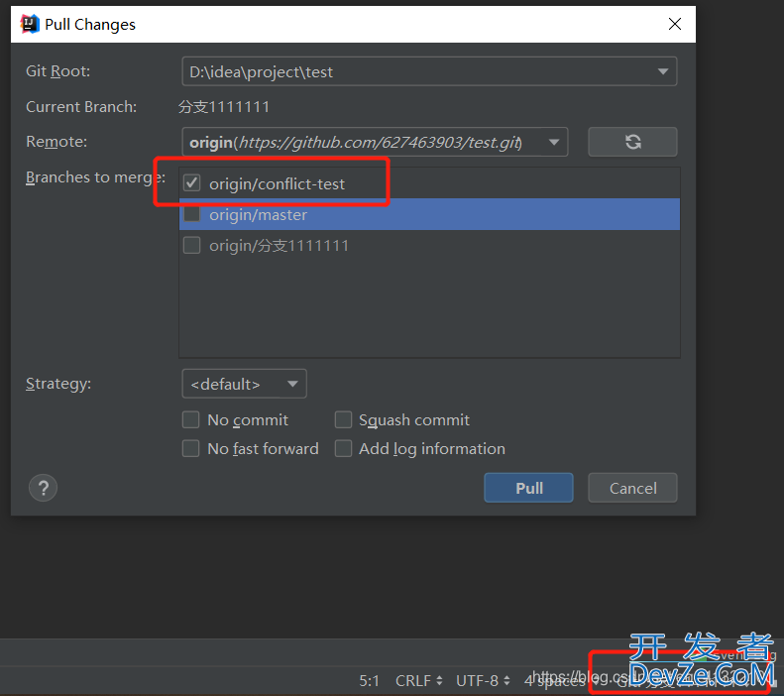784x696 pixels.
Task: Open the Strategy default dropdown
Action: [x=244, y=384]
